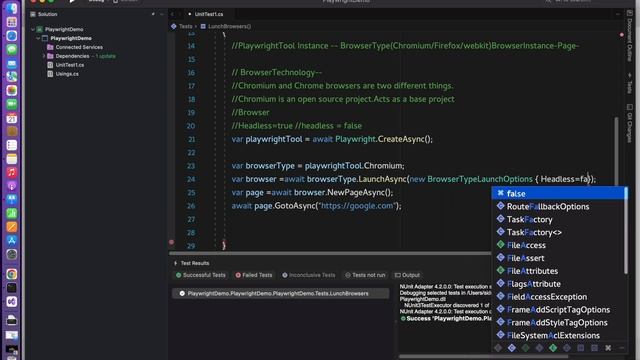Collapse the PlaywrightDemo project node
This screenshot has height=360, width=640.
click(38, 38)
